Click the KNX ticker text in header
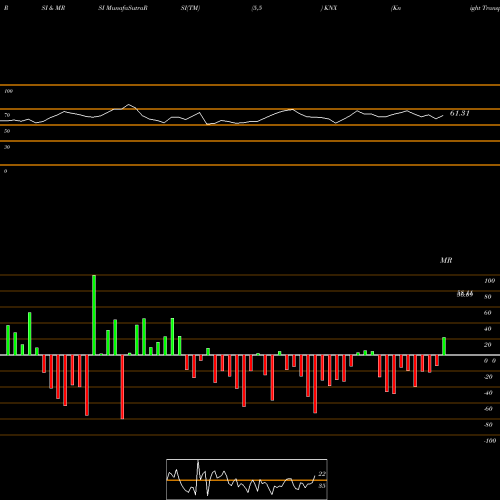Image resolution: width=500 pixels, height=500 pixels. click(330, 8)
